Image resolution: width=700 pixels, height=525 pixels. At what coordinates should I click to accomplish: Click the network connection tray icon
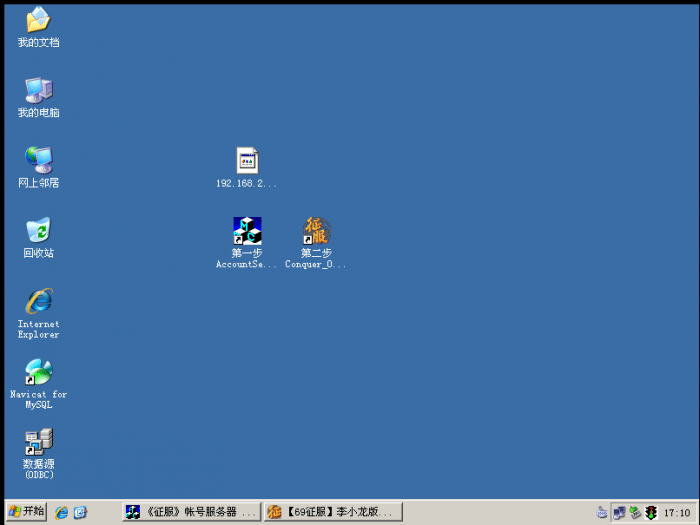point(619,512)
